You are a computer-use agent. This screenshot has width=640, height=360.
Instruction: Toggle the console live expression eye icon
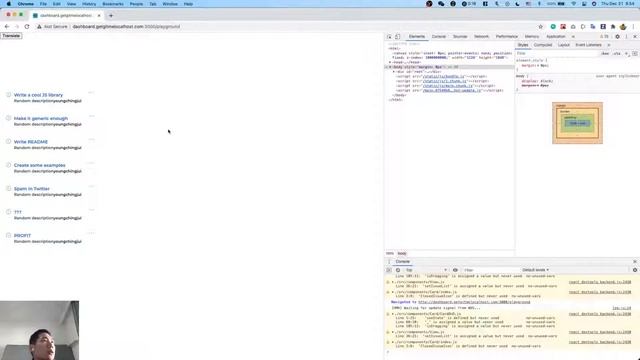tap(455, 270)
